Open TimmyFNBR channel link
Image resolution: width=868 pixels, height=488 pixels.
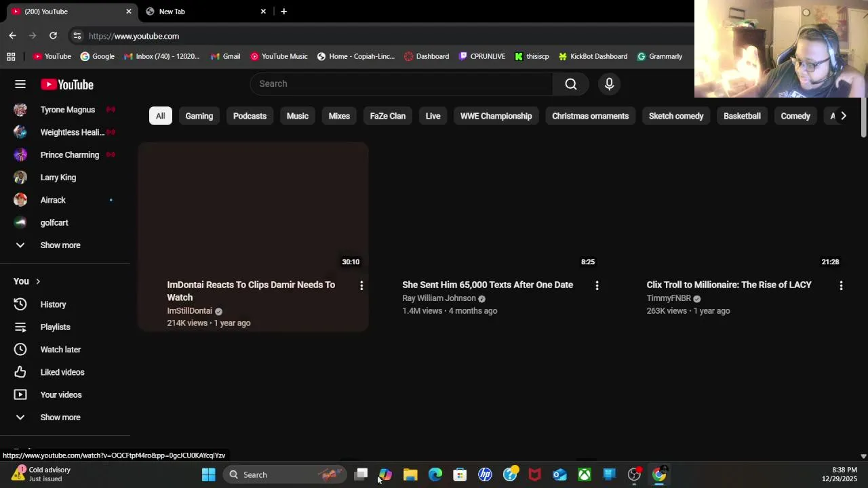pos(669,298)
